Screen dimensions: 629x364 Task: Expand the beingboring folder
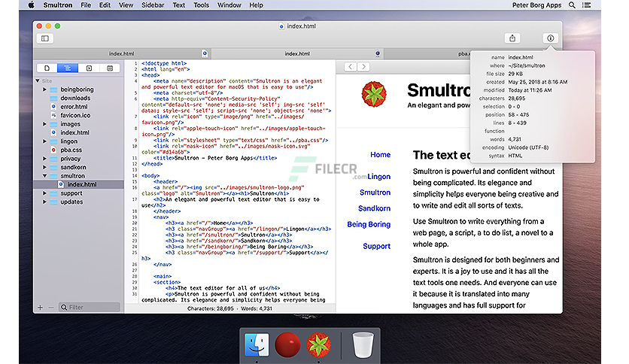[45, 89]
